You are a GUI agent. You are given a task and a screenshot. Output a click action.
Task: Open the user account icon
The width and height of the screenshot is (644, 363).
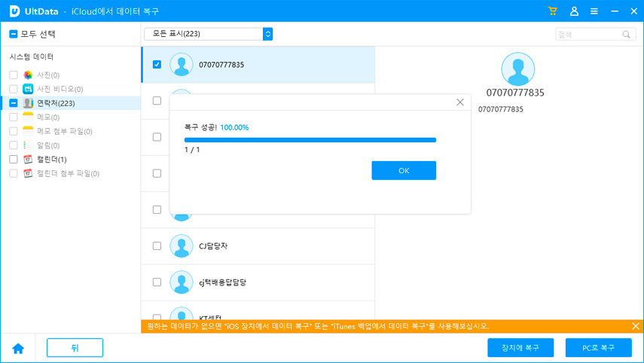pos(575,11)
